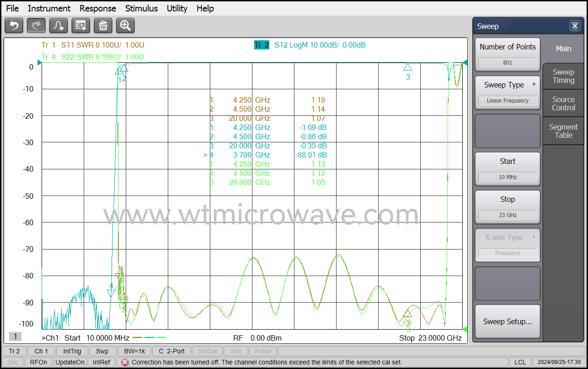Click window number 1 indicator
The image size is (588, 369).
pos(15,336)
